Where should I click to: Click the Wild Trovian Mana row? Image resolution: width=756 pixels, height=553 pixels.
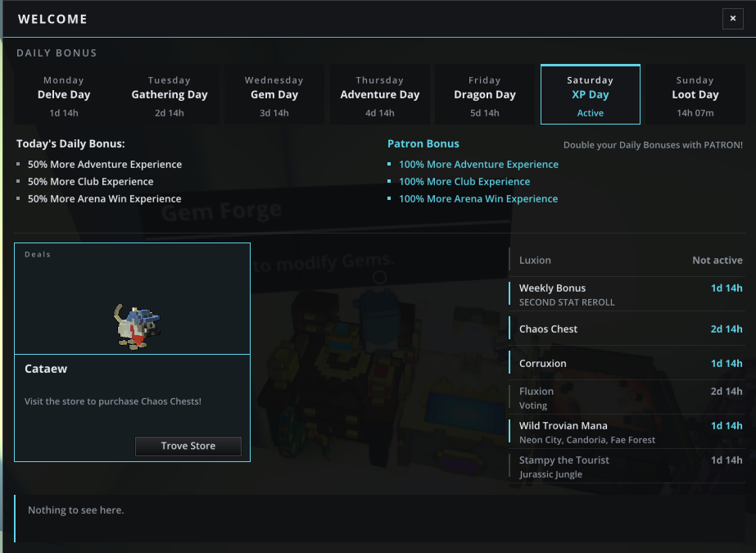(627, 432)
